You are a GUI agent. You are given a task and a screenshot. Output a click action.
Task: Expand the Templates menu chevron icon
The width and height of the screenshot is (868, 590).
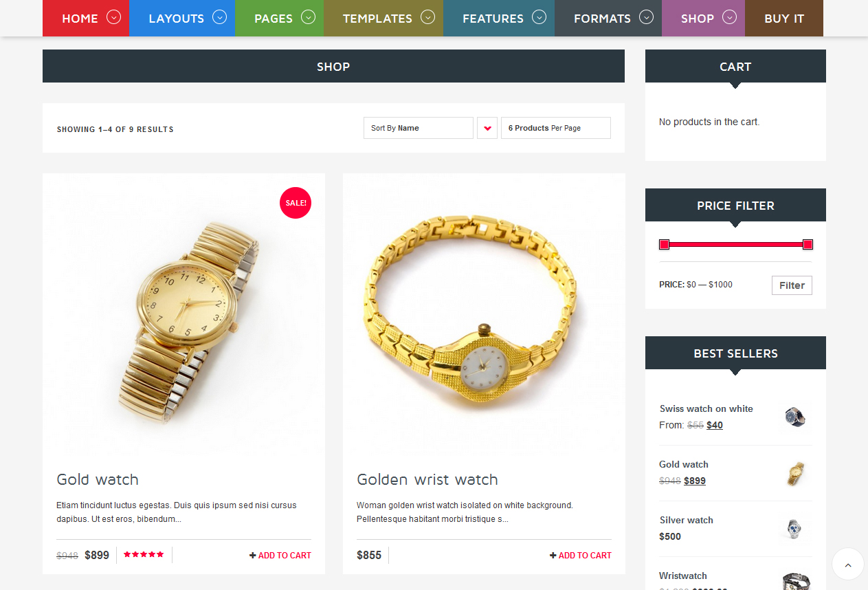tap(428, 17)
